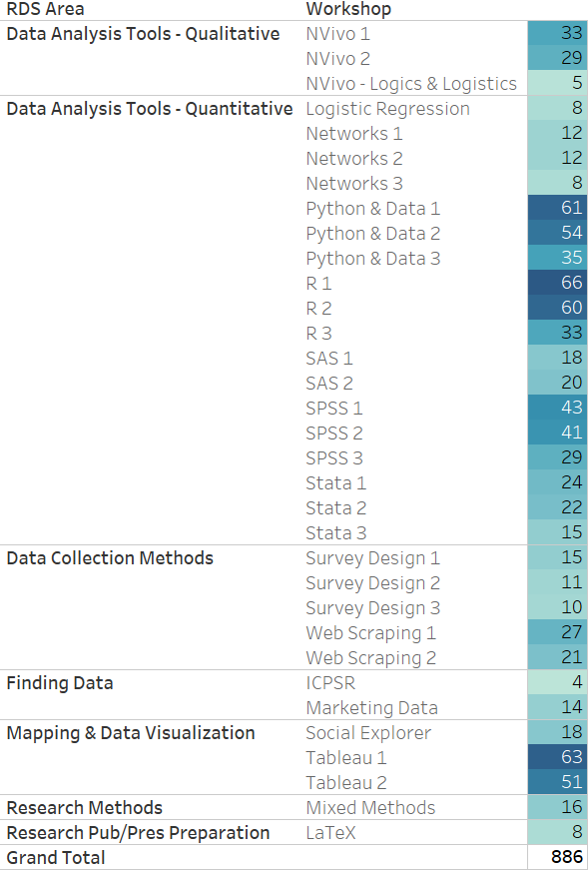This screenshot has height=870, width=588.
Task: Select the Workshop column header
Action: click(x=348, y=9)
